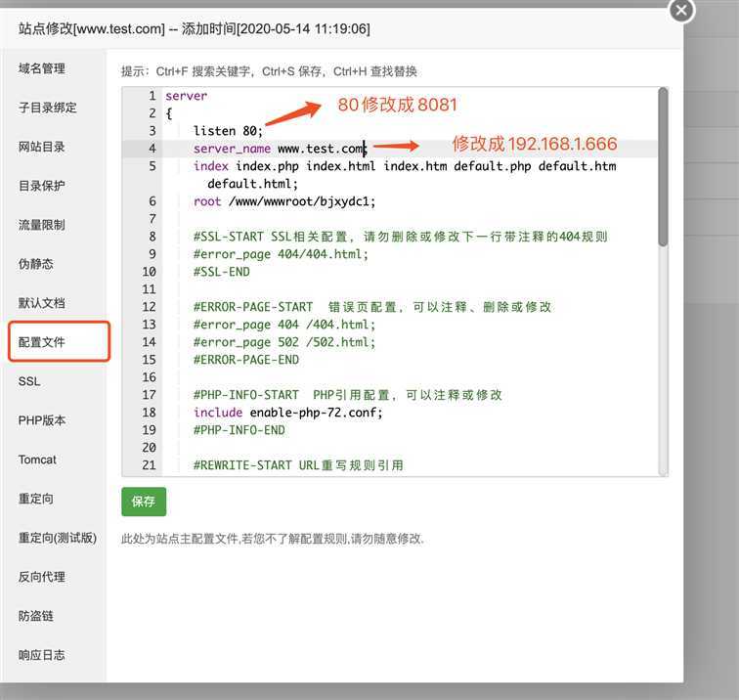The width and height of the screenshot is (739, 700).
Task: Click line number 11 in the gutter
Action: click(149, 289)
